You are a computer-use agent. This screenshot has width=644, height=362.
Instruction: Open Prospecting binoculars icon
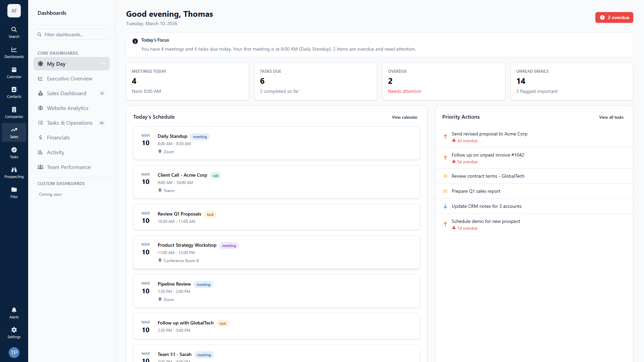click(x=14, y=173)
